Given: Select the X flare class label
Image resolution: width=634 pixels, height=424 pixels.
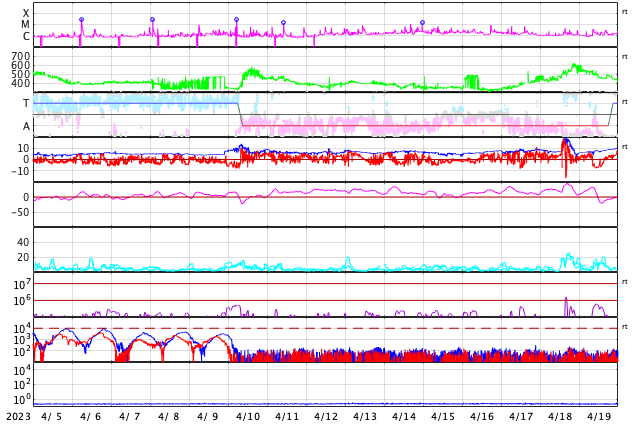Looking at the screenshot, I should [x=26, y=13].
